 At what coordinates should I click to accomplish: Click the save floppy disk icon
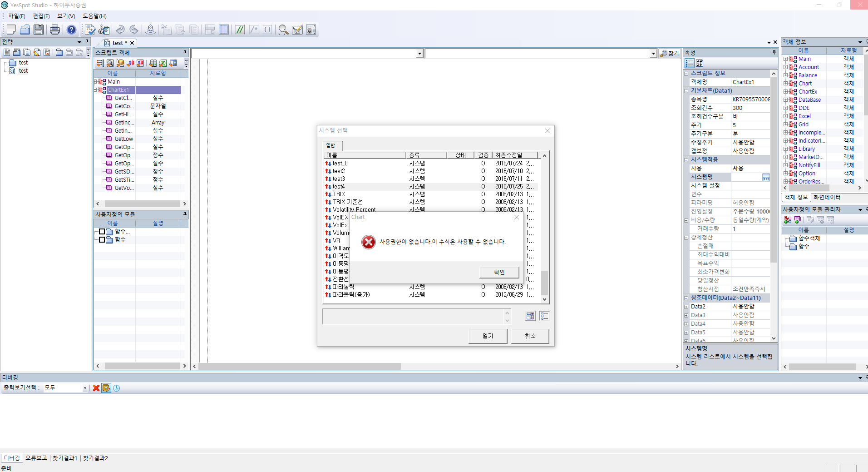(39, 30)
